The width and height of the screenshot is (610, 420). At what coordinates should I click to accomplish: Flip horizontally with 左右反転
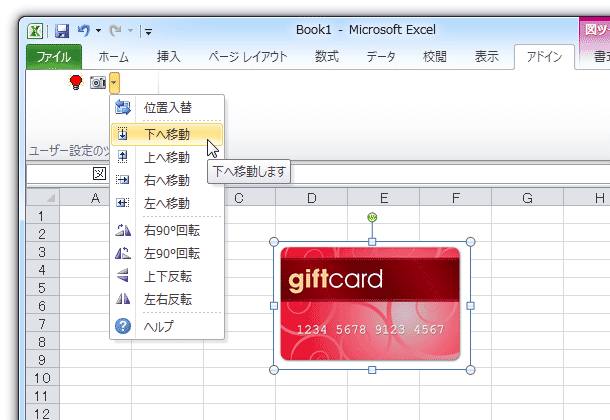(x=167, y=299)
